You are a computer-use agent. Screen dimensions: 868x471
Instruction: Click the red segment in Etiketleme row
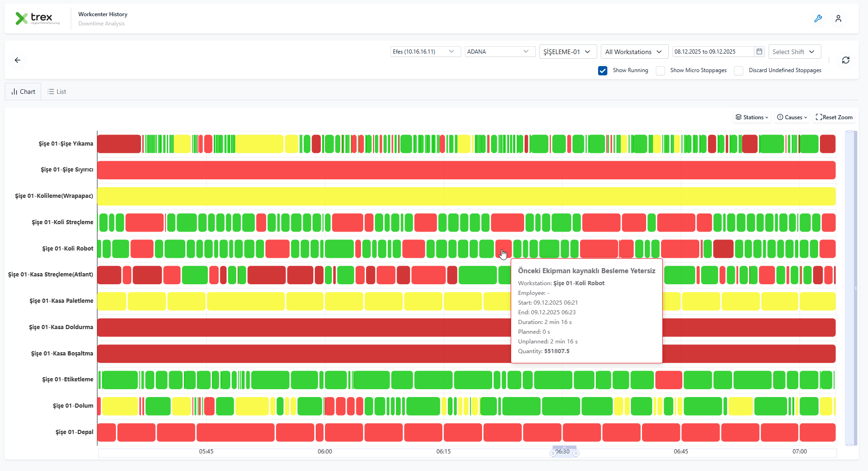point(669,380)
